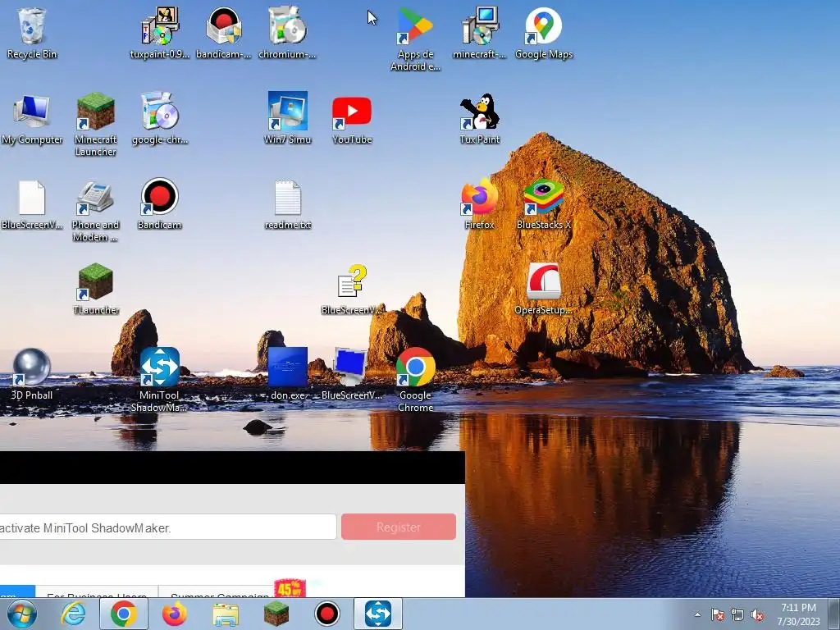Open the Windows Start menu
Screen dimensions: 840x630
21,614
